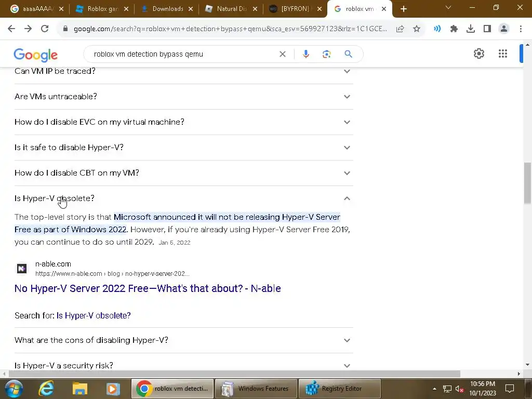
Task: Expand 'Can VM IP be traced?'
Action: [x=183, y=71]
